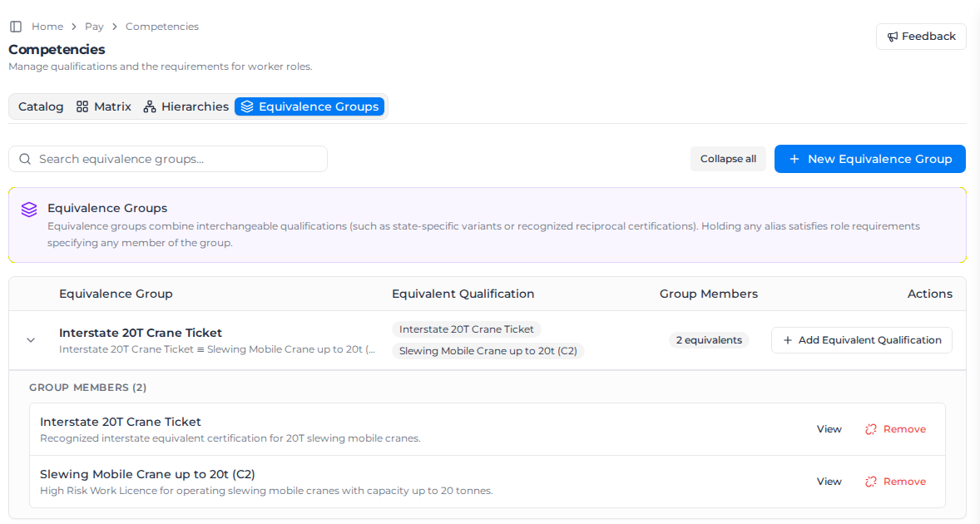Screen dimensions: 980x524
Task: Switch to the Matrix tab
Action: (x=104, y=106)
